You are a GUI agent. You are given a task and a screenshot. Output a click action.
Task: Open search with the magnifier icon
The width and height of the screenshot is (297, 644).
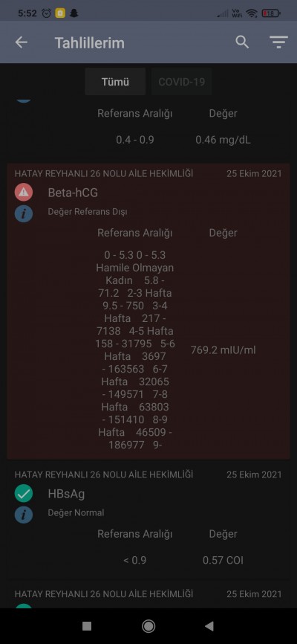tap(242, 42)
